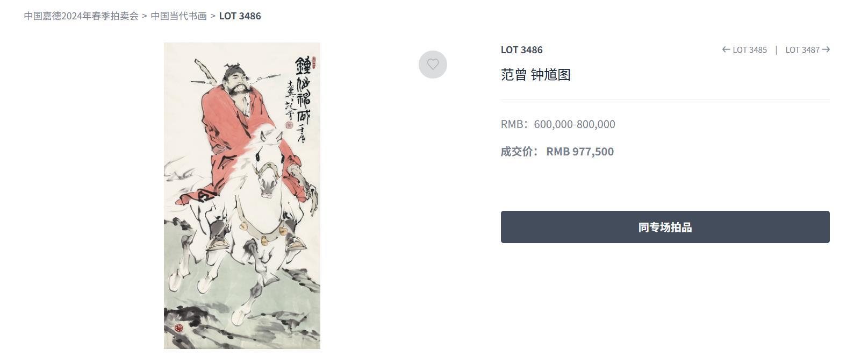Go to next lot LOT 3487

(x=807, y=49)
